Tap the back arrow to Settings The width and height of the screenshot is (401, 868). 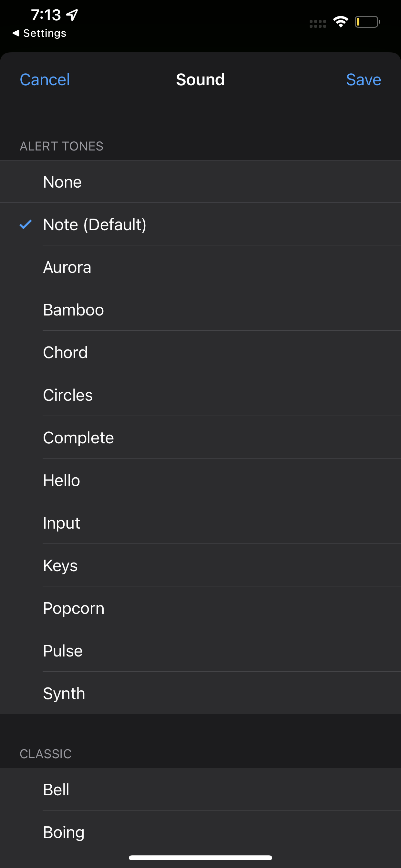tap(16, 33)
